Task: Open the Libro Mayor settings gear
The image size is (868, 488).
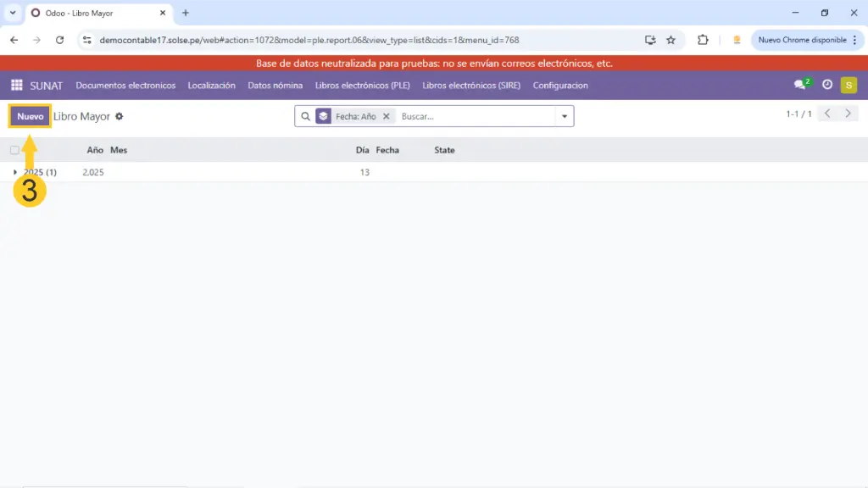Action: (x=120, y=116)
